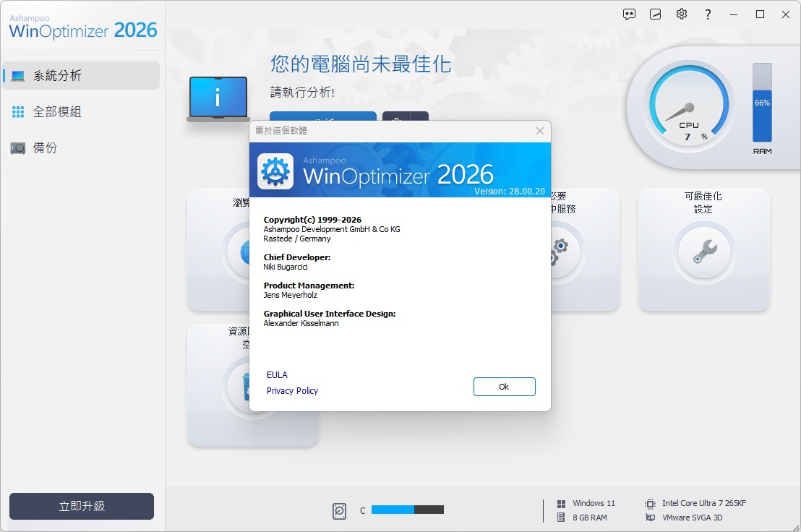Click the Jens Meyerholz name
The image size is (801, 532).
click(290, 295)
